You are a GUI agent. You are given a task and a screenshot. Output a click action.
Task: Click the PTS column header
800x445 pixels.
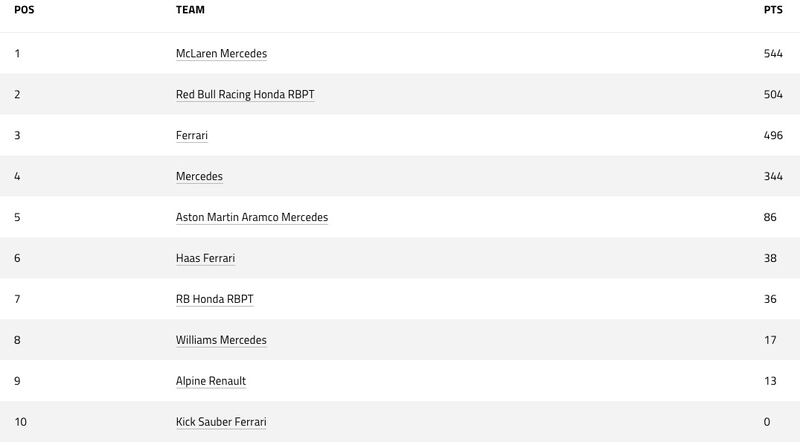(x=772, y=9)
